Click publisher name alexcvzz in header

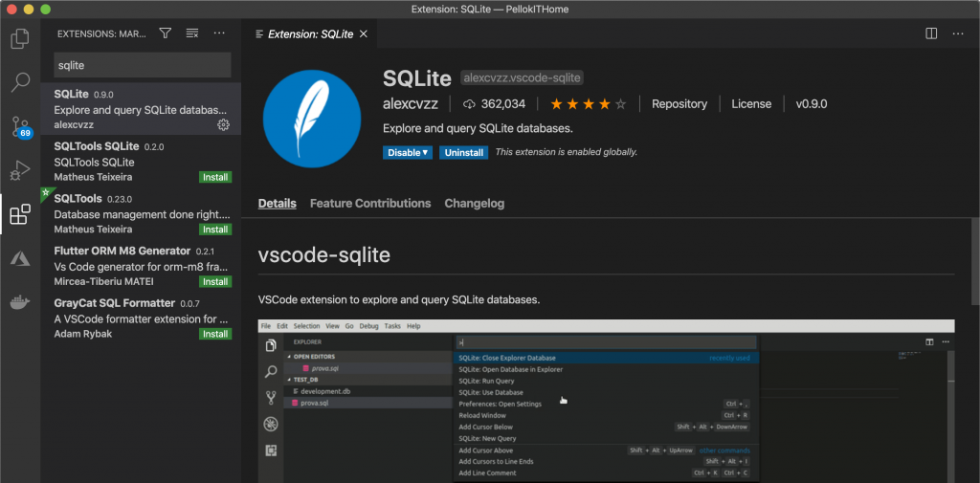[411, 104]
